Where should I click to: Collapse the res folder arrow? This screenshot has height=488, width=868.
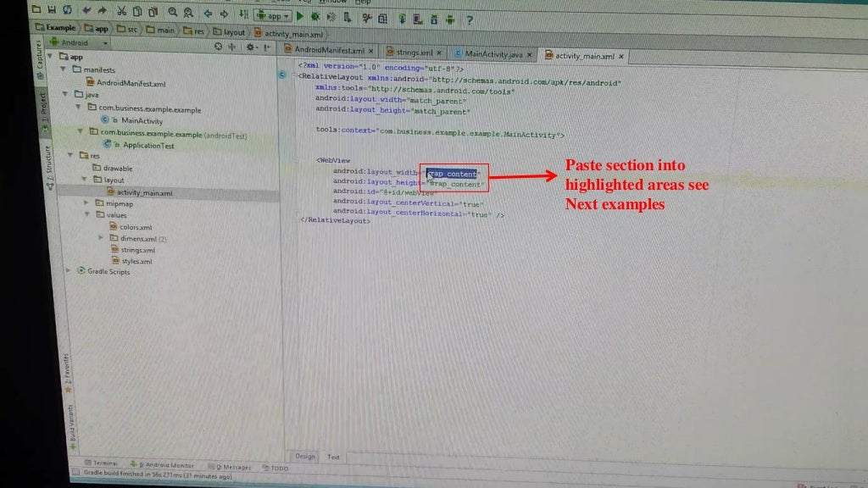point(70,155)
